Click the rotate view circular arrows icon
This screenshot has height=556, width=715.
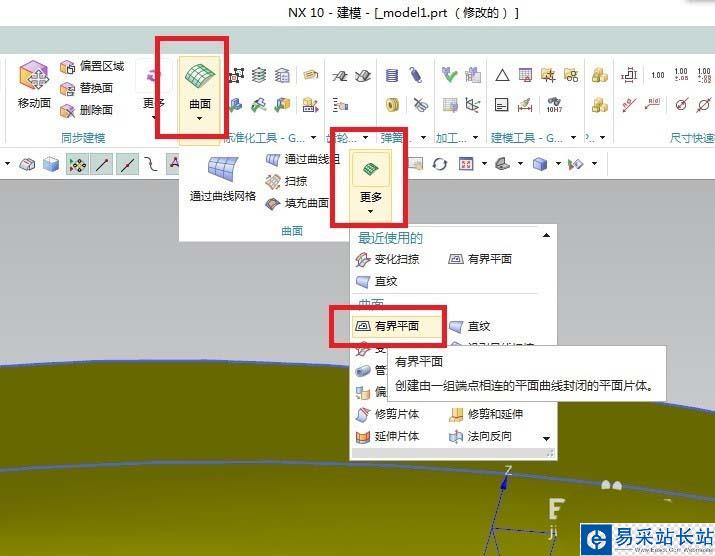[x=440, y=164]
